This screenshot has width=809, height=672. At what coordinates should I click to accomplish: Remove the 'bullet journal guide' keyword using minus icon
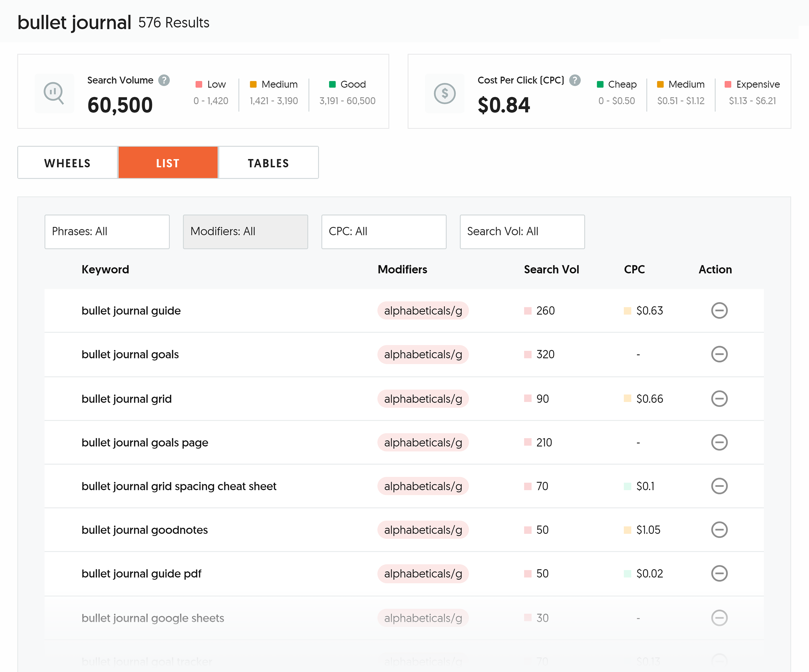coord(720,310)
